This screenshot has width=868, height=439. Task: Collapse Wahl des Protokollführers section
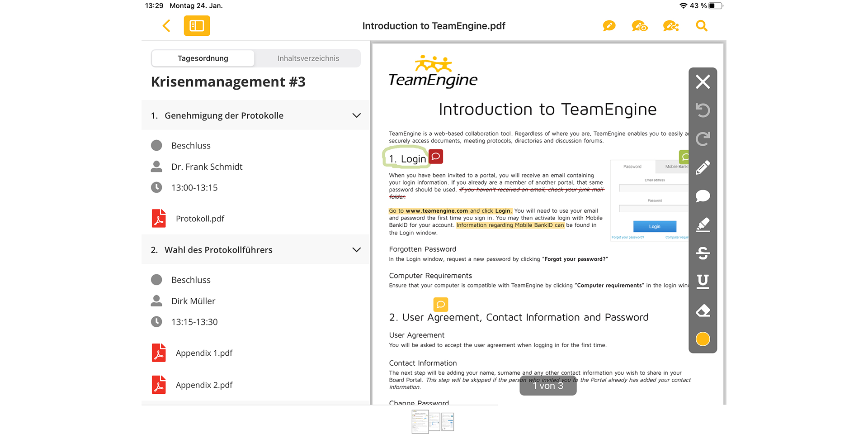(x=356, y=250)
